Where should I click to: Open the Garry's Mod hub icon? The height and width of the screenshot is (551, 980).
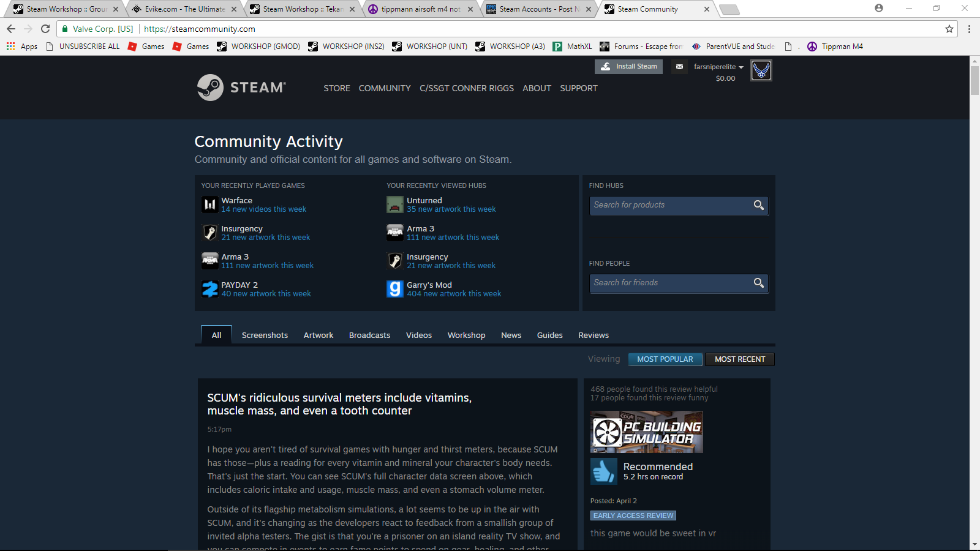click(395, 289)
